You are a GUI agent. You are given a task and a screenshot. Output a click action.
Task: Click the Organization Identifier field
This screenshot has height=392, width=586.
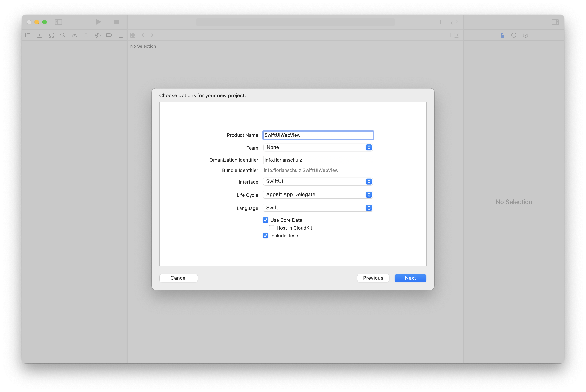pyautogui.click(x=318, y=160)
